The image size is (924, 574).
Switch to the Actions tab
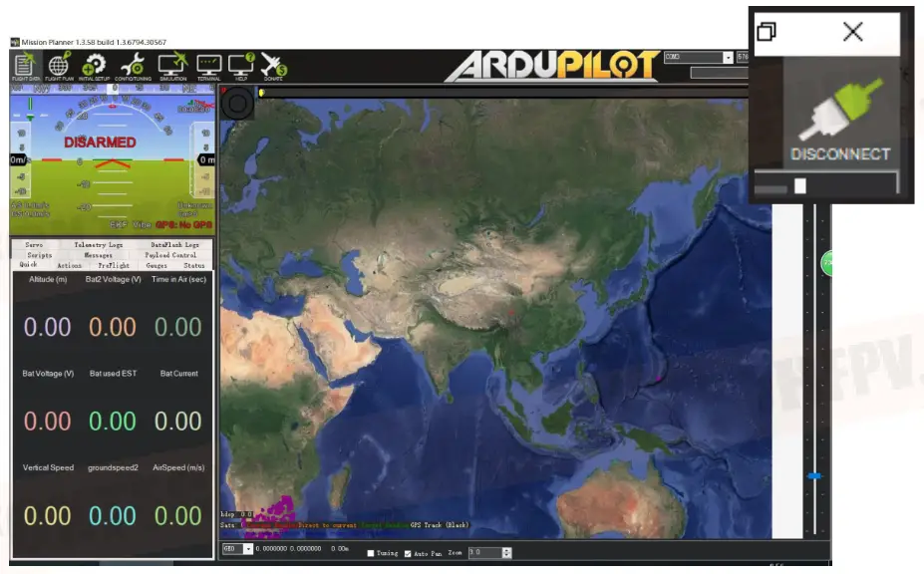[x=69, y=266]
